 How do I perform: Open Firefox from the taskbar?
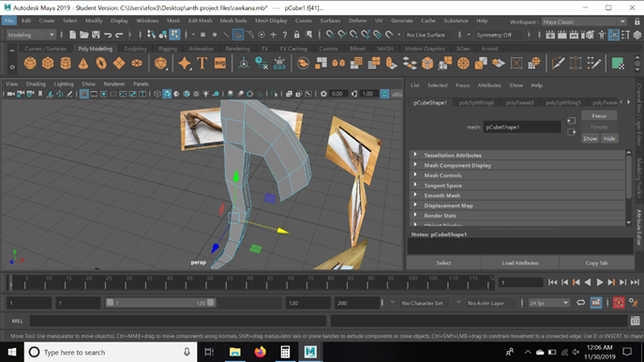260,352
